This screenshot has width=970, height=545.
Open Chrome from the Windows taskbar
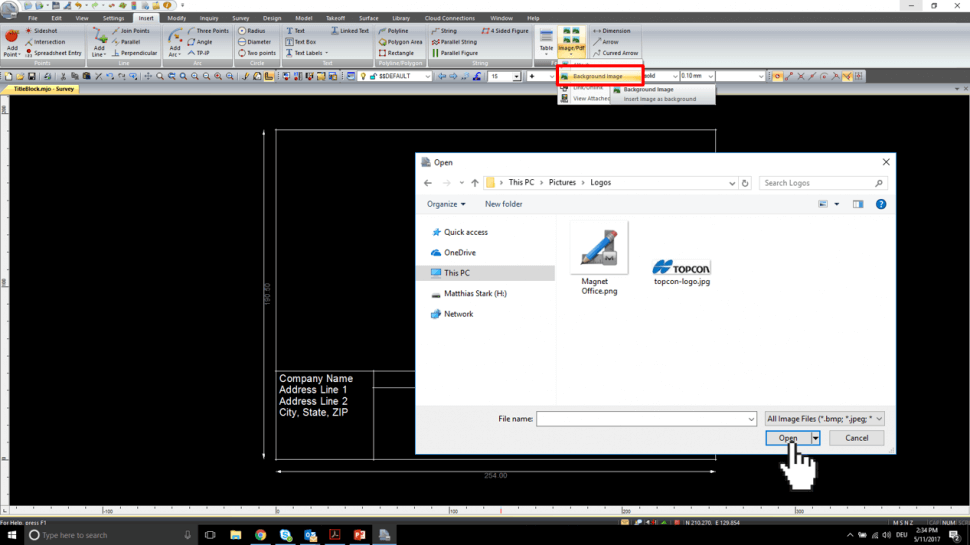point(260,535)
